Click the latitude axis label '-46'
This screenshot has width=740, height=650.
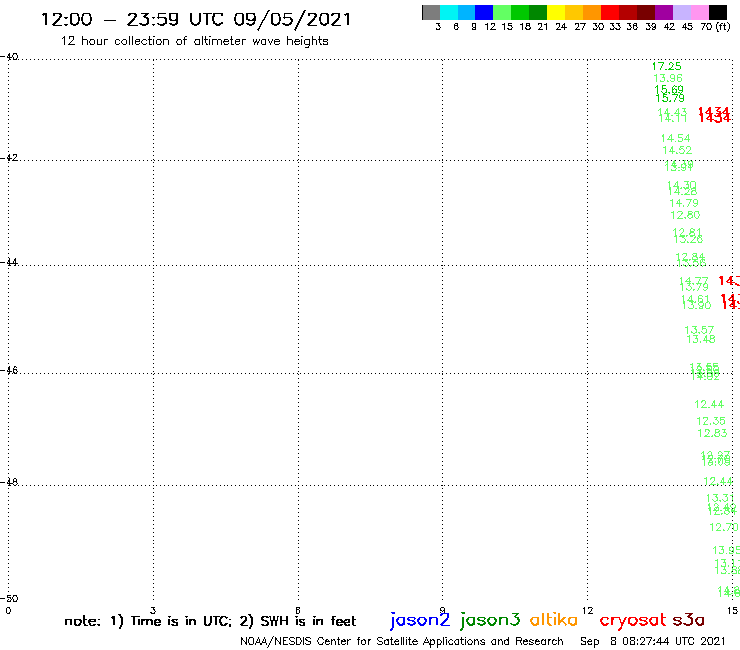click(9, 370)
